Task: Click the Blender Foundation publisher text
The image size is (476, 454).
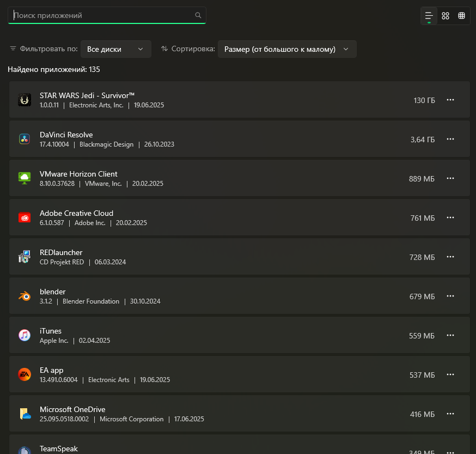Action: [x=91, y=301]
